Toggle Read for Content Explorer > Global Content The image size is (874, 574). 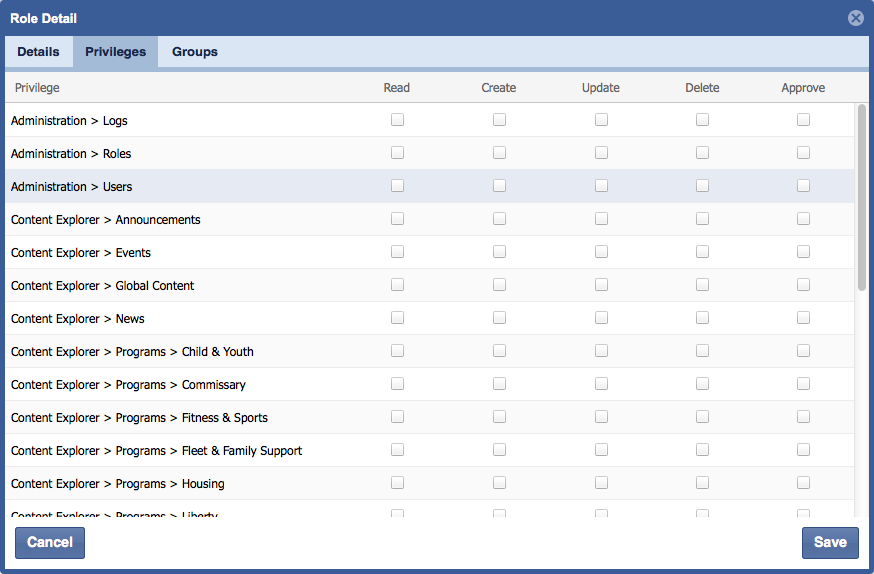[397, 285]
